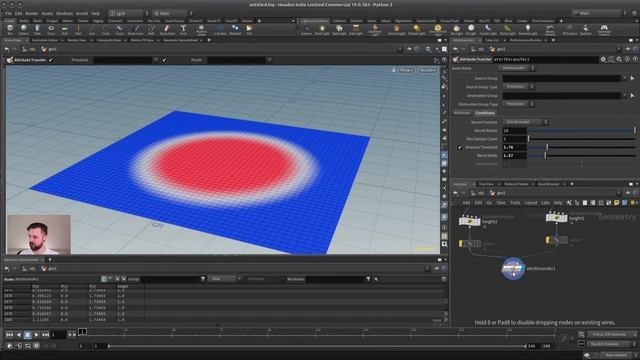
Task: Add a Spot Light from the shelf
Action: pos(339,29)
